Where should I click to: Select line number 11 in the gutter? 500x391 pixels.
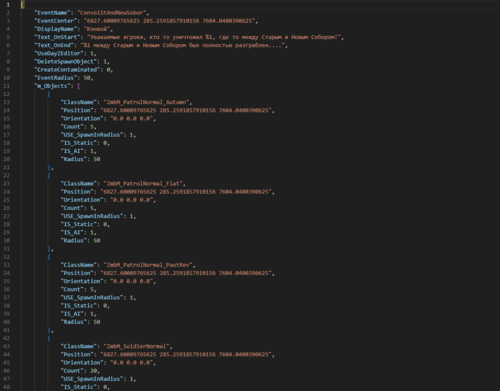point(7,86)
